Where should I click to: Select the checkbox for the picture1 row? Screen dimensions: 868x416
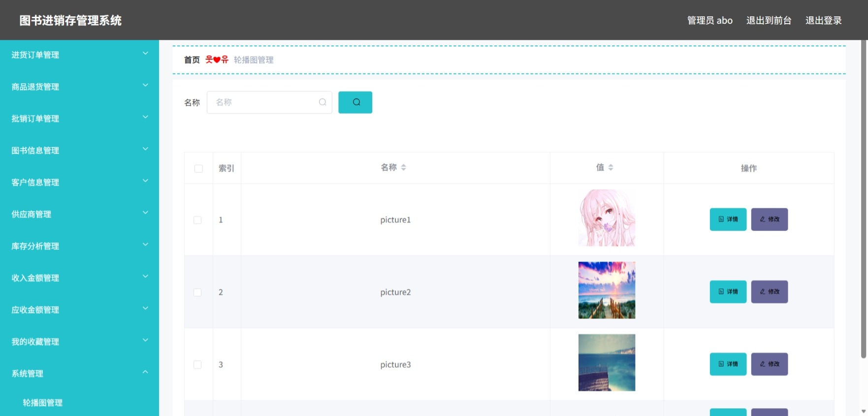coord(197,220)
